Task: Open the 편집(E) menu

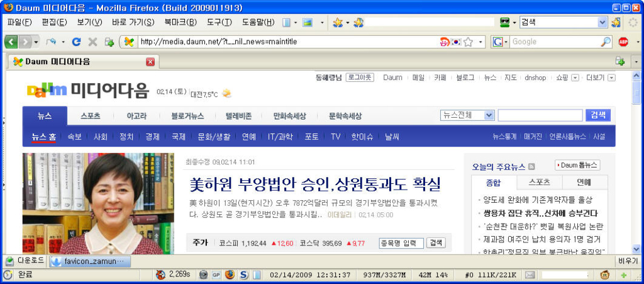Action: click(54, 23)
